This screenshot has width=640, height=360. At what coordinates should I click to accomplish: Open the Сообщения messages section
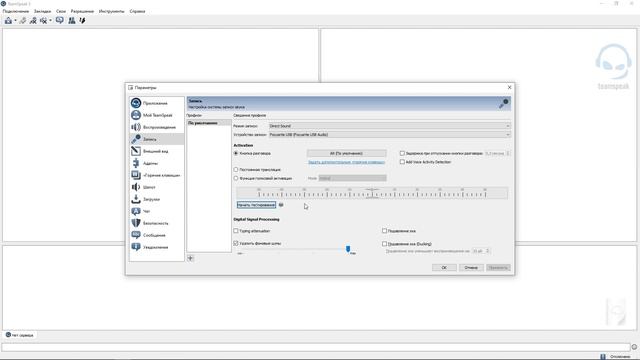click(x=157, y=235)
